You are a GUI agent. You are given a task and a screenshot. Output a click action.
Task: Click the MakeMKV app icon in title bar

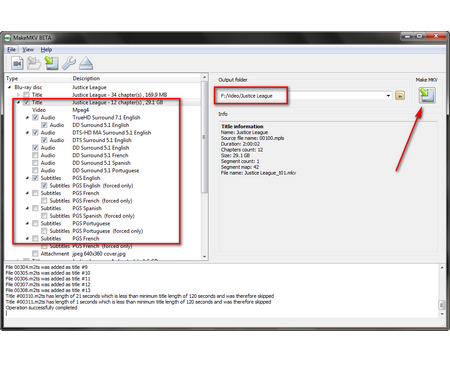[7, 38]
